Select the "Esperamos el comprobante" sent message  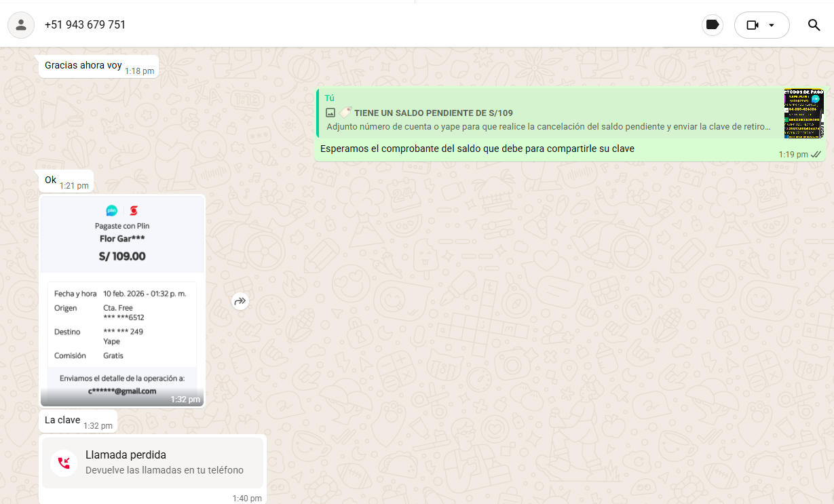477,149
